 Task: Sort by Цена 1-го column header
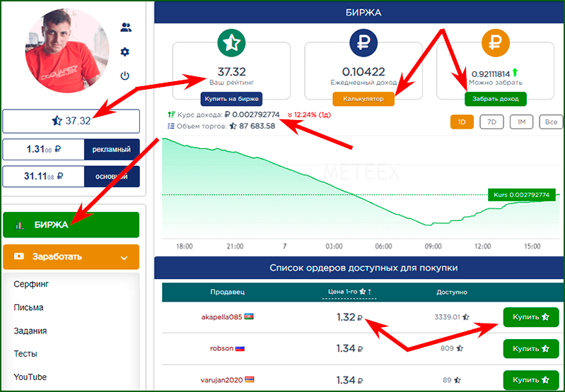(349, 292)
